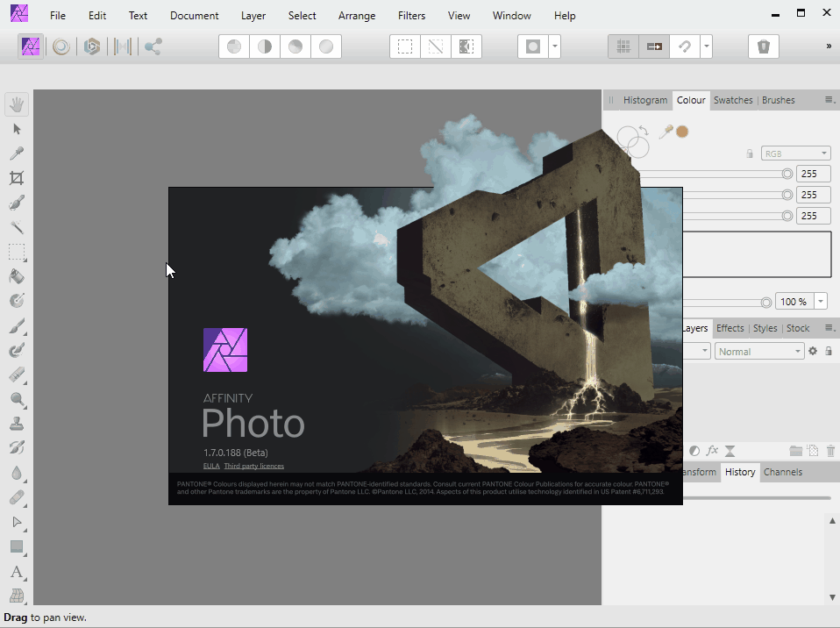Toggle Quick Mask button

coord(533,46)
